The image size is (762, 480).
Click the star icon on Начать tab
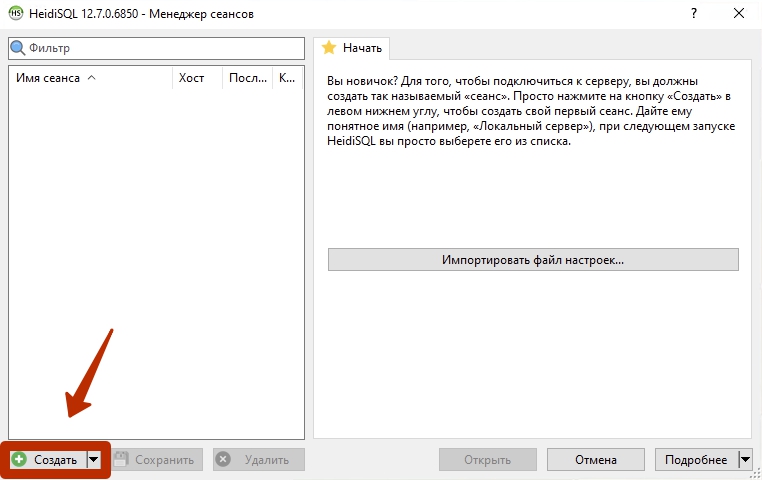point(329,48)
